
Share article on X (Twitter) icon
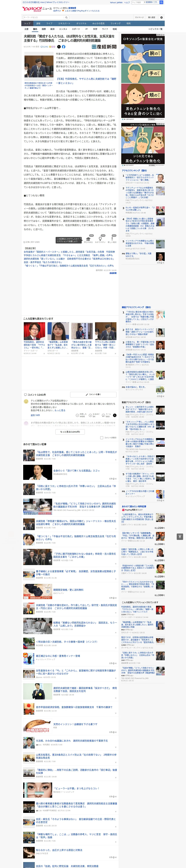(x=59, y=47)
